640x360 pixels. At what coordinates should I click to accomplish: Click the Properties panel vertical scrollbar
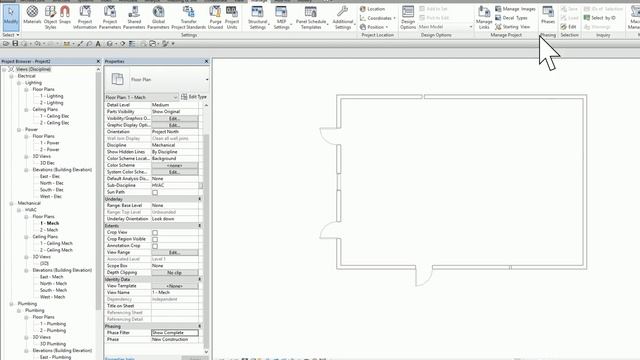(206, 241)
